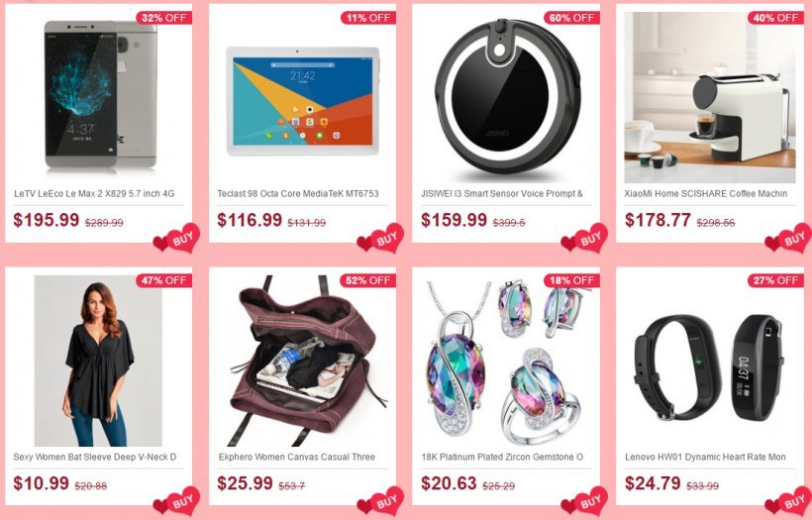The image size is (812, 520).
Task: Open the JISIWEI I3 Smart Sensor title link
Action: click(502, 194)
